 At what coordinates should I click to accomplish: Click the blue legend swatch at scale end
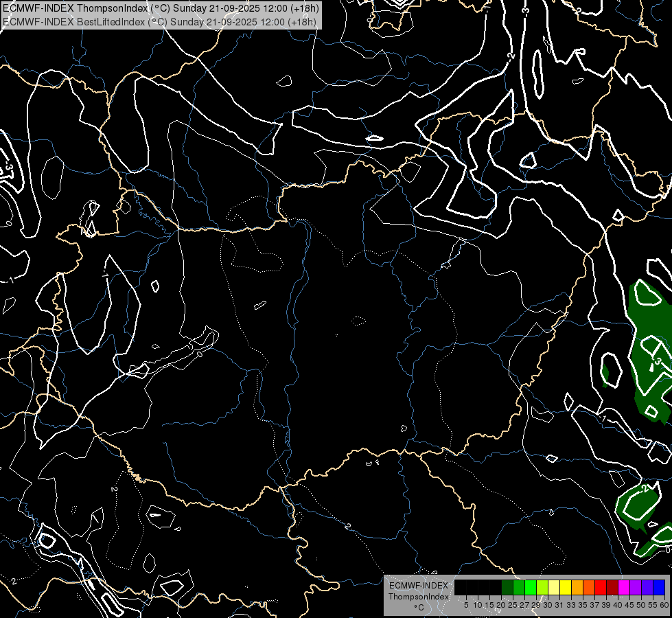(659, 587)
